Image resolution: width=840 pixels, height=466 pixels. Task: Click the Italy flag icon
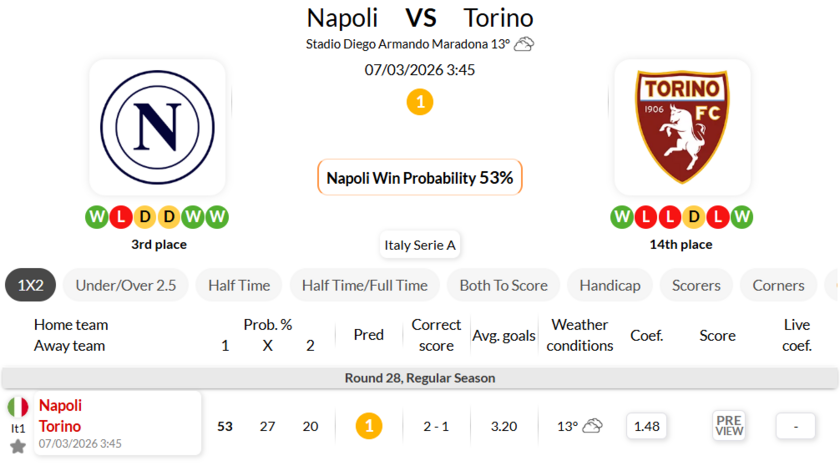18,407
